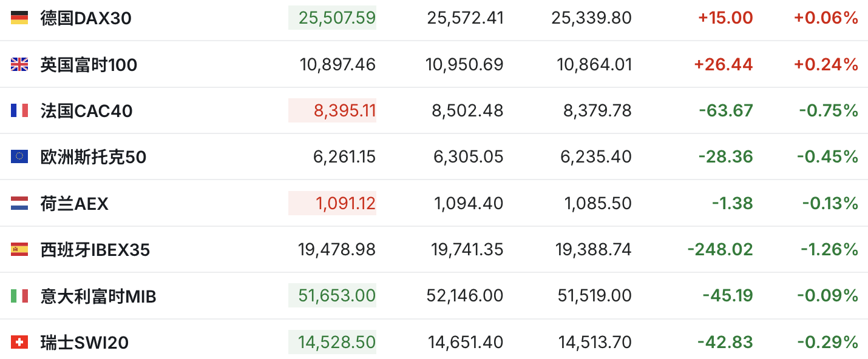Select the red highlighted price 8,395.11
The height and width of the screenshot is (359, 868).
point(332,110)
